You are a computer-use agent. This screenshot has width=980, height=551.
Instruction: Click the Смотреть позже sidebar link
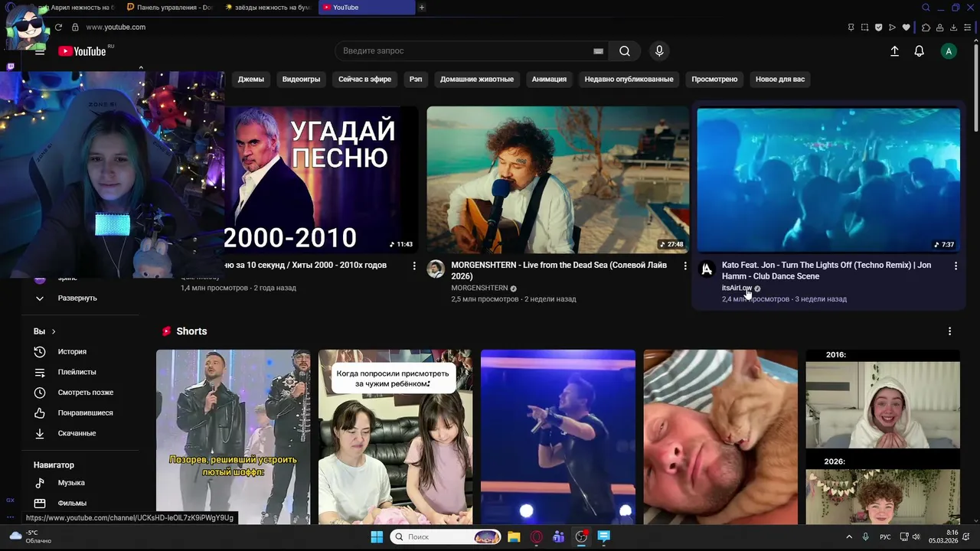[85, 393]
